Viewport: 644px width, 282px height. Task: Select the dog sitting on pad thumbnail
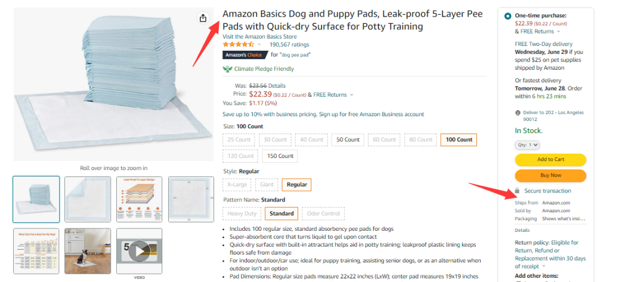click(x=87, y=251)
